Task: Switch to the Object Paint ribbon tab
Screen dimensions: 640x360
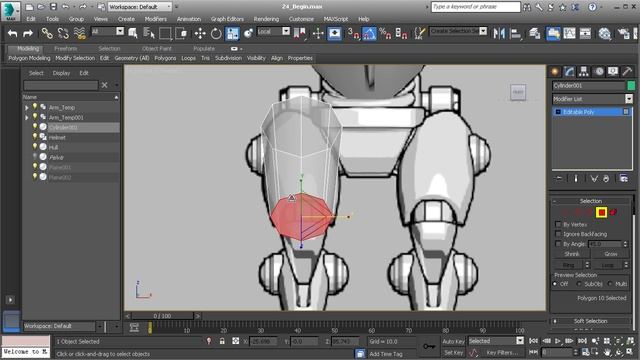Action: click(x=156, y=49)
